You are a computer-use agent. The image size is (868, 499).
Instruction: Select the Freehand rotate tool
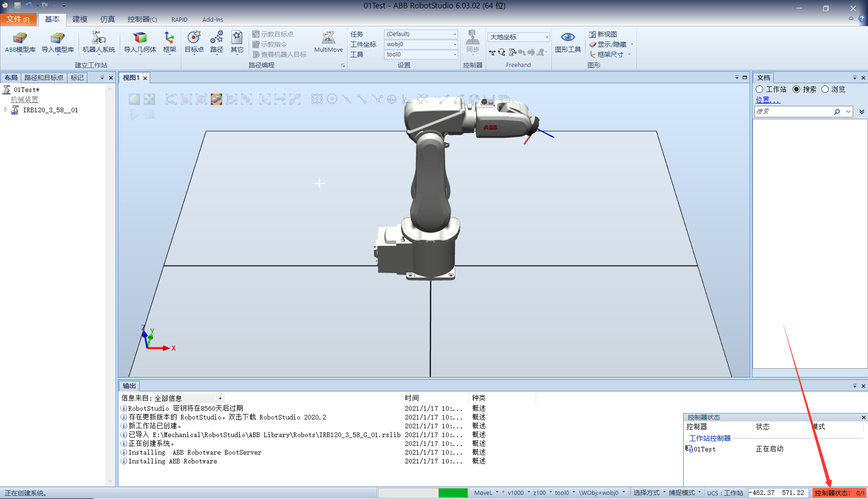[x=502, y=52]
